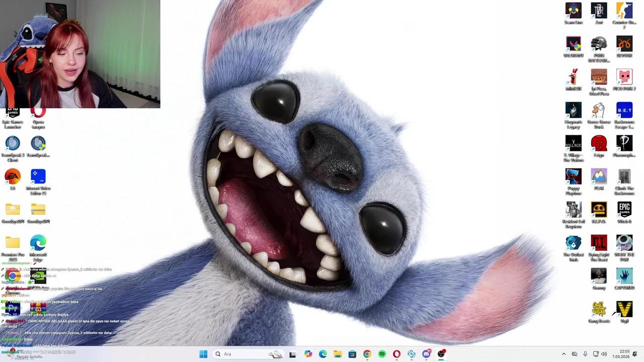Viewport: 644px width, 362px height.
Task: Select the red Feign game icon
Action: click(599, 146)
